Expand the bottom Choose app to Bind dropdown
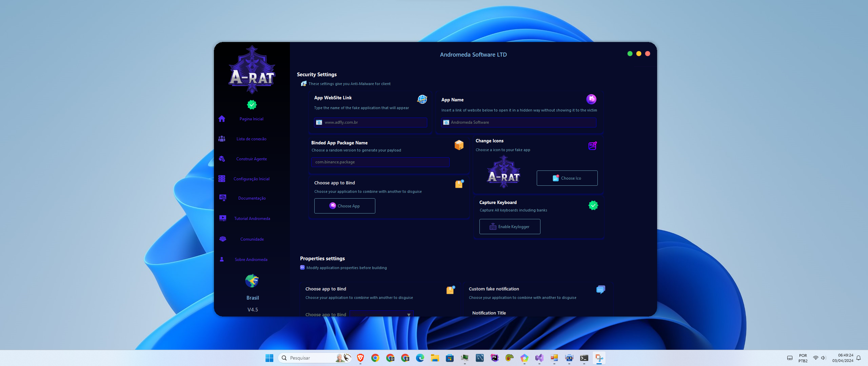 click(x=409, y=314)
